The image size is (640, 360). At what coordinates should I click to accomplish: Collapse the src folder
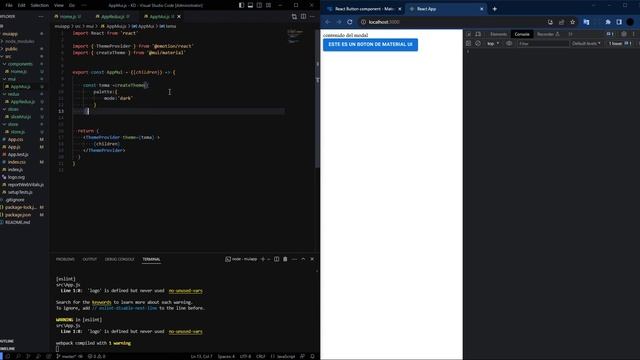point(8,57)
